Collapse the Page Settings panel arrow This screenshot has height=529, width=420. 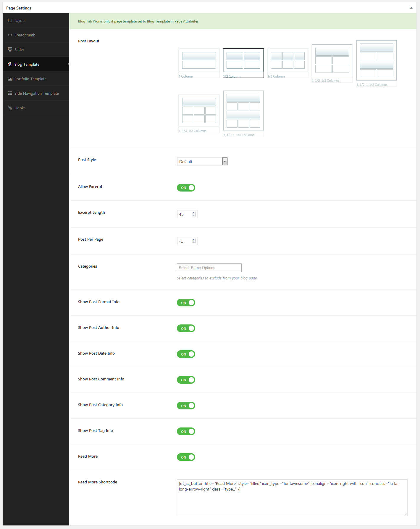coord(411,8)
